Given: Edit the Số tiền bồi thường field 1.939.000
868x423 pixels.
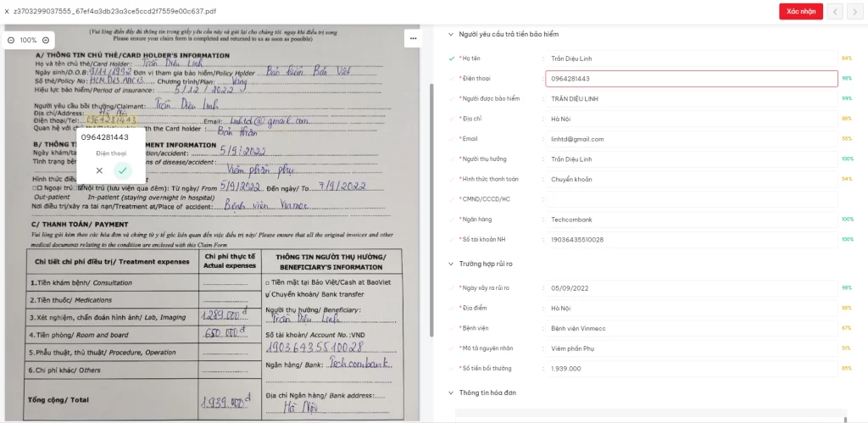Looking at the screenshot, I should [692, 368].
